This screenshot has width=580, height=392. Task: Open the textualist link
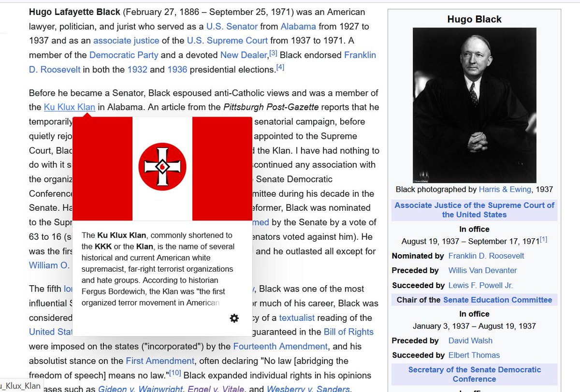pyautogui.click(x=297, y=318)
